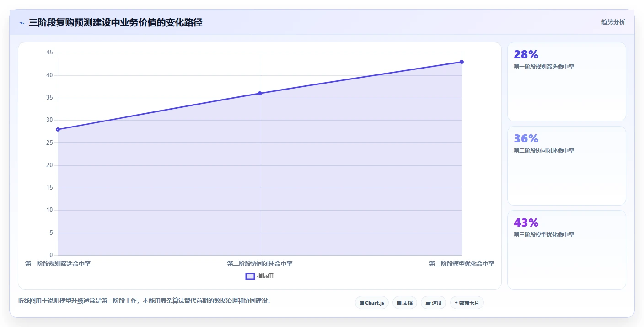Click the footnote text starting 折线图用于说明
644x327 pixels.
(x=145, y=301)
